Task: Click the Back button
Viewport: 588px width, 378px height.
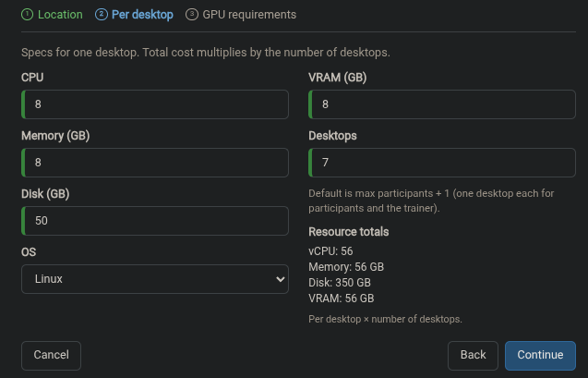Action: click(x=473, y=355)
